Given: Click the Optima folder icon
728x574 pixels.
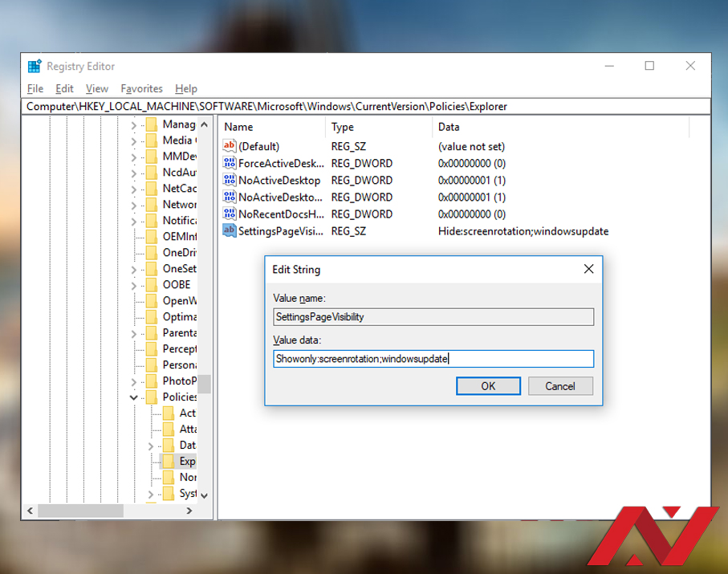Looking at the screenshot, I should [x=152, y=317].
